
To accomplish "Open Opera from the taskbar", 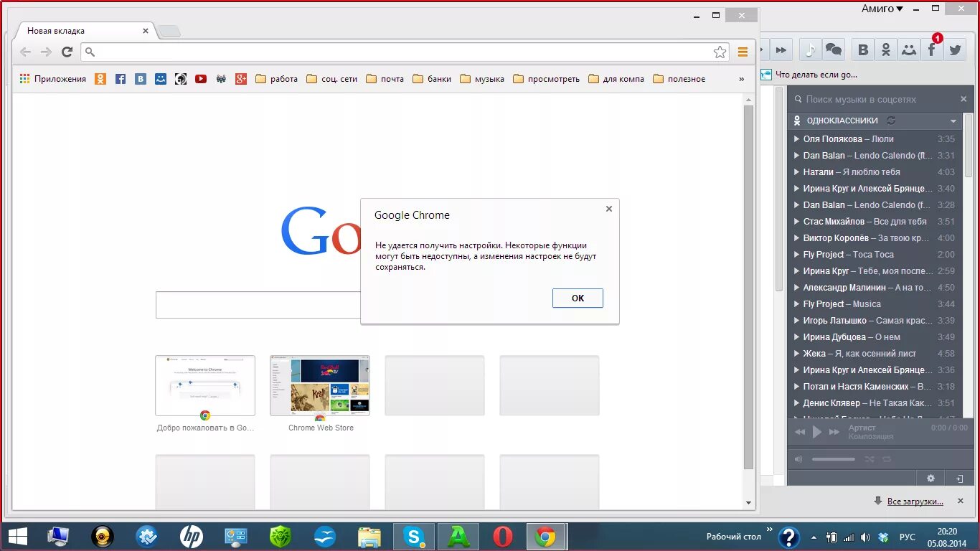I will [503, 536].
